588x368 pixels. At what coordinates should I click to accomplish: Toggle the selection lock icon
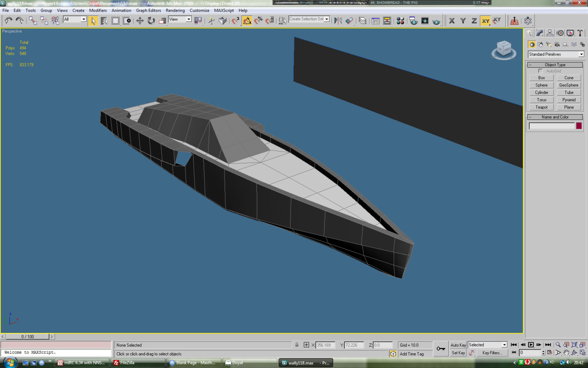297,345
